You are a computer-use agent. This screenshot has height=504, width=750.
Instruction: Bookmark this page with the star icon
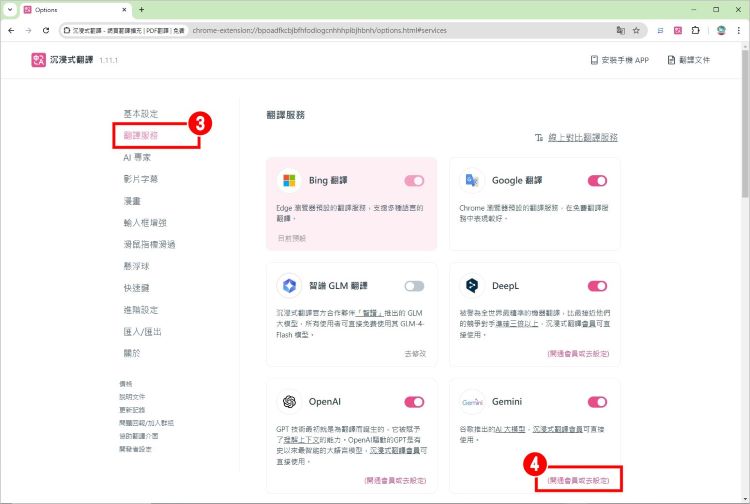tap(636, 30)
